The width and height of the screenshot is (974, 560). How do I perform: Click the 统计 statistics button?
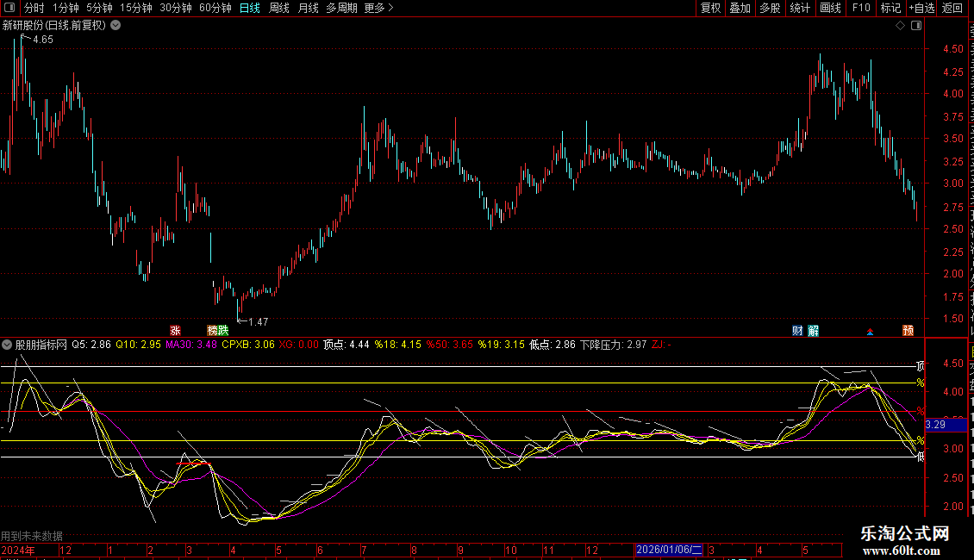[800, 8]
